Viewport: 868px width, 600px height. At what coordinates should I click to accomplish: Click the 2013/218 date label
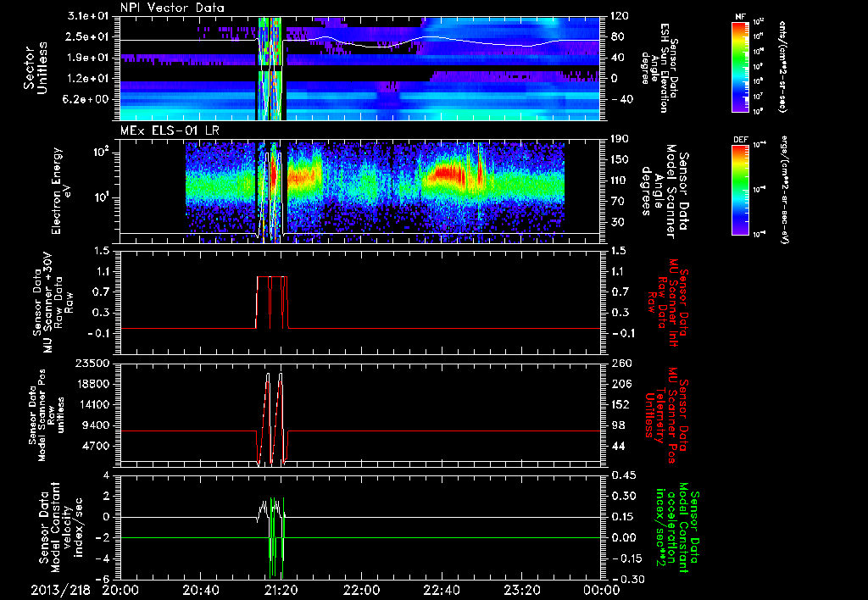(x=60, y=590)
